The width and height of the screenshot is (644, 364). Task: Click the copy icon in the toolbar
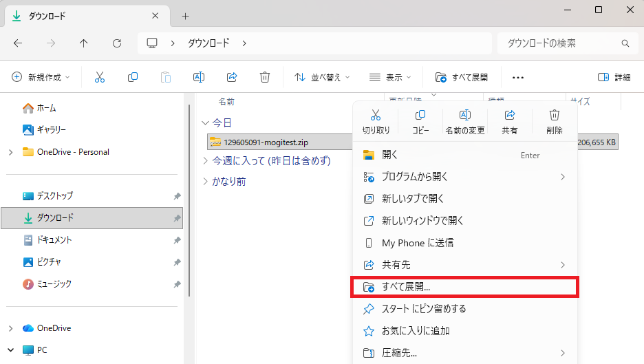pyautogui.click(x=133, y=77)
